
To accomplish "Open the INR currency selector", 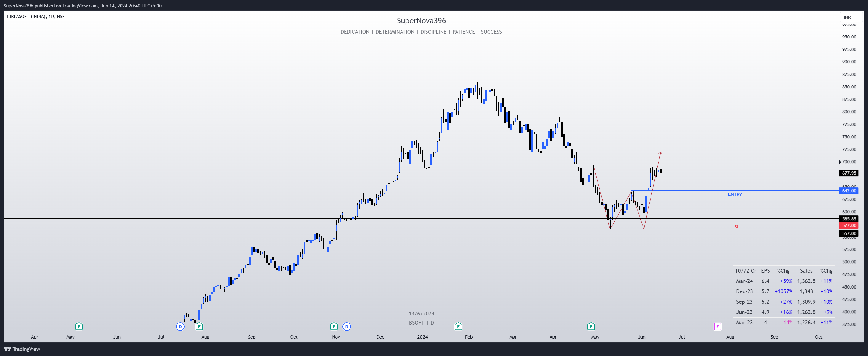I will click(851, 17).
